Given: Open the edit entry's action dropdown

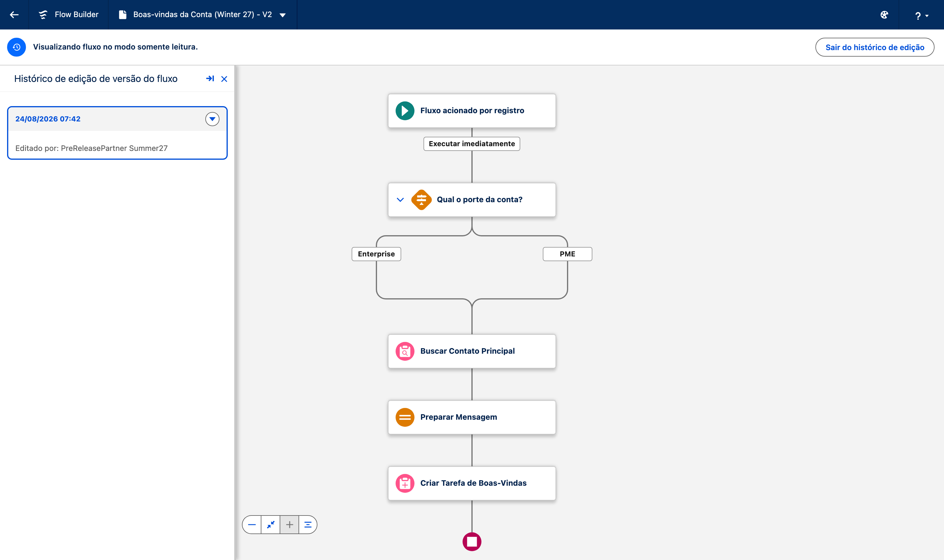Looking at the screenshot, I should coord(212,119).
